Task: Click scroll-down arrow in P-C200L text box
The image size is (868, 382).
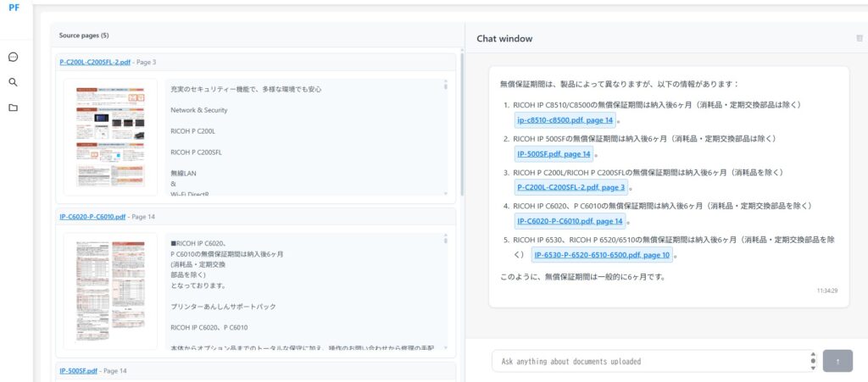Action: tap(446, 193)
